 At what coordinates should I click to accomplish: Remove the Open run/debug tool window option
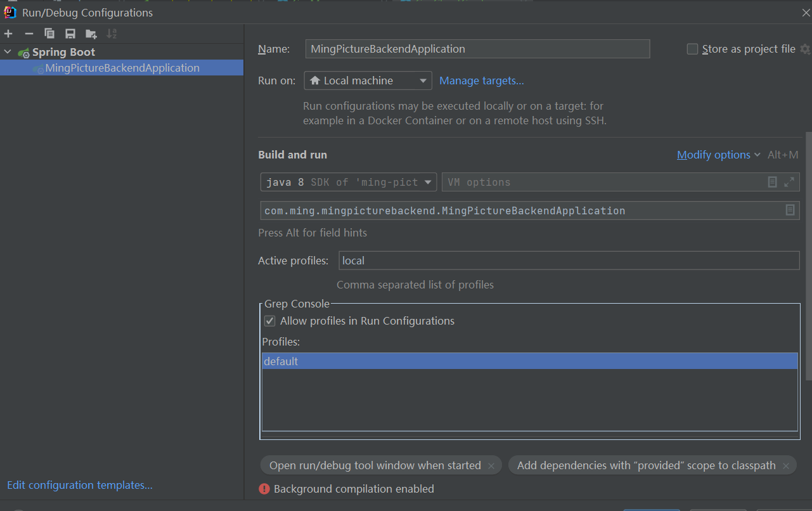[491, 466]
